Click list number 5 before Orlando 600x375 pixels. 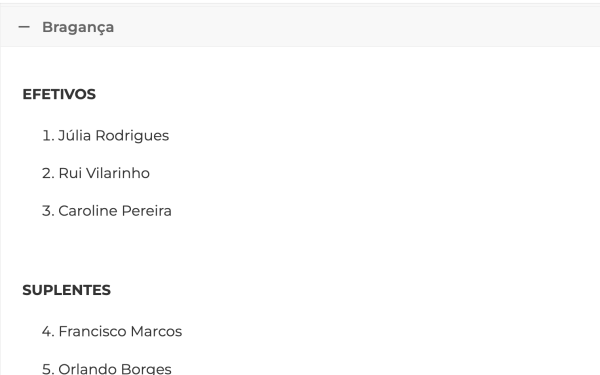tap(48, 368)
